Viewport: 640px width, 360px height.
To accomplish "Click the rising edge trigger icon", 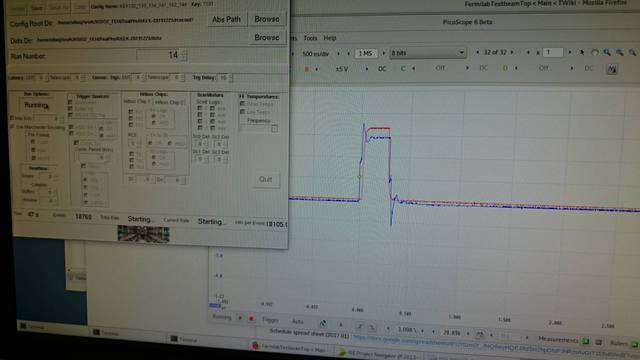I will click(x=360, y=327).
